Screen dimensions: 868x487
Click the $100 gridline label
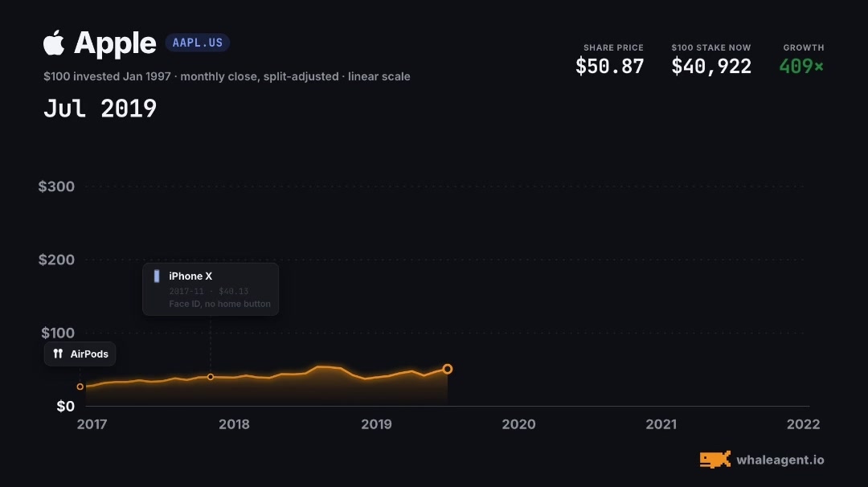58,334
